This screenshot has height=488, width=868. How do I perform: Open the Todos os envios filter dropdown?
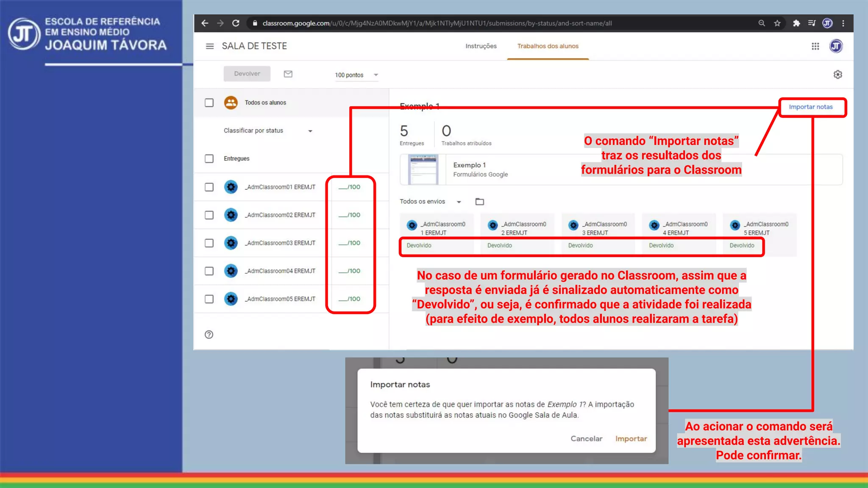[x=430, y=202]
